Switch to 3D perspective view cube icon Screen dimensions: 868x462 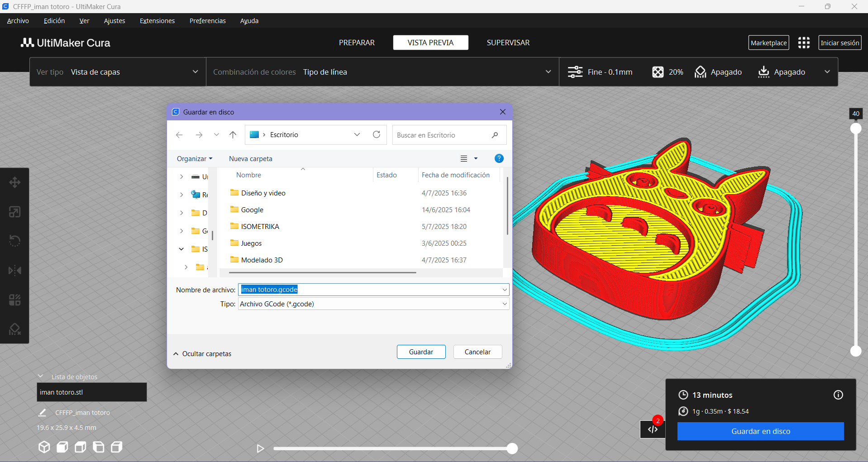(44, 447)
